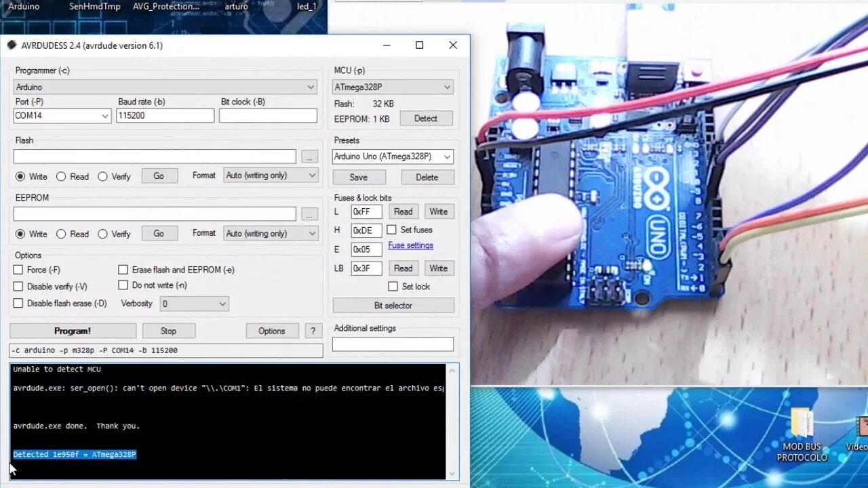The image size is (868, 488).
Task: Open the MCU dropdown showing ATmega328P
Action: [393, 87]
